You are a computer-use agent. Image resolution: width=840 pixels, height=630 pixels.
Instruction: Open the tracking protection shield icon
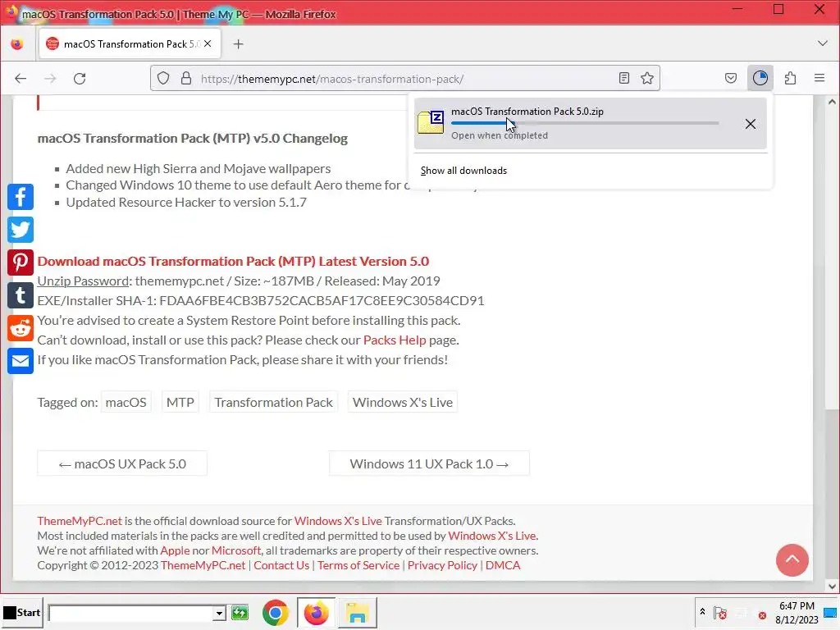click(163, 78)
